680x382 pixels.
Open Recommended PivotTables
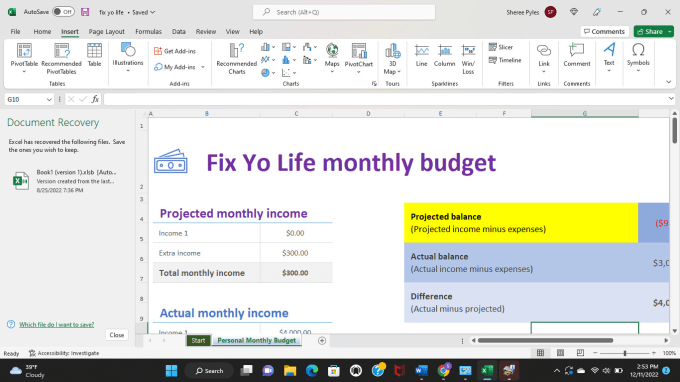(61, 59)
